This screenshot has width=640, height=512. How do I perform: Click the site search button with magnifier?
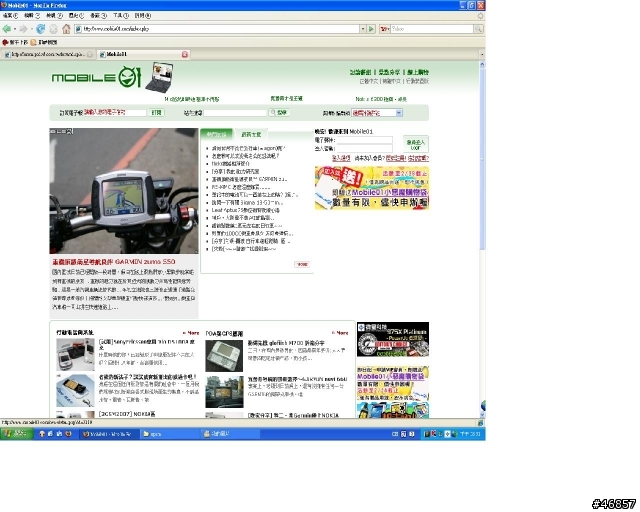click(x=280, y=112)
